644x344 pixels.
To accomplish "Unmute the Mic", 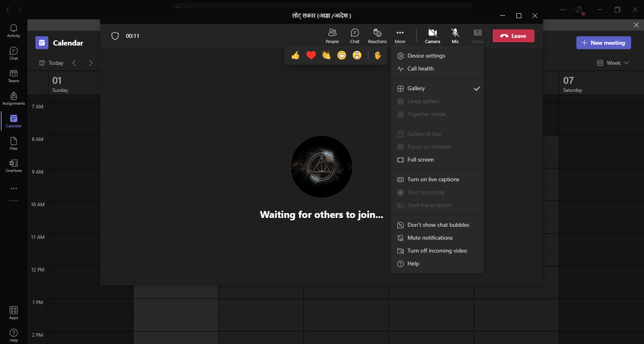I will [x=455, y=36].
